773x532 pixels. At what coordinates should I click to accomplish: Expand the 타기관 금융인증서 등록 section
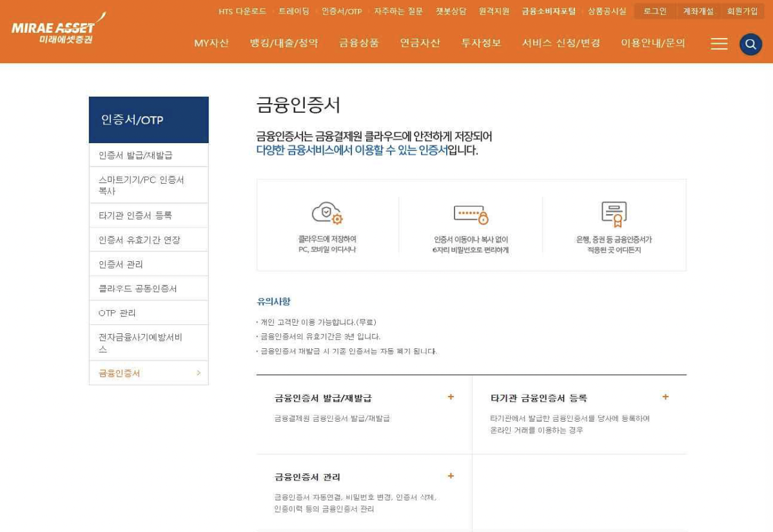[665, 398]
